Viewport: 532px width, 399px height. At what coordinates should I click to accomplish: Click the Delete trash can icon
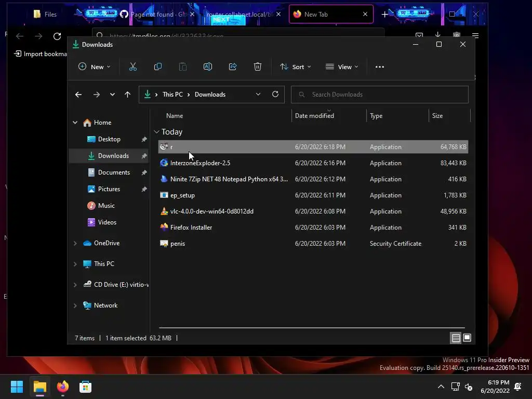258,67
